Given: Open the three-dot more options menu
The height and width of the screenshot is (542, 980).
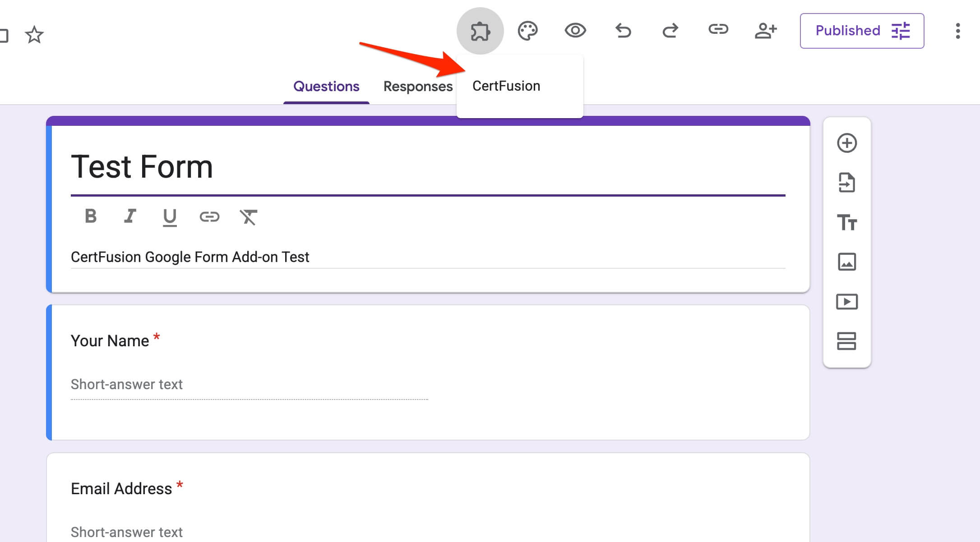Looking at the screenshot, I should 957,31.
